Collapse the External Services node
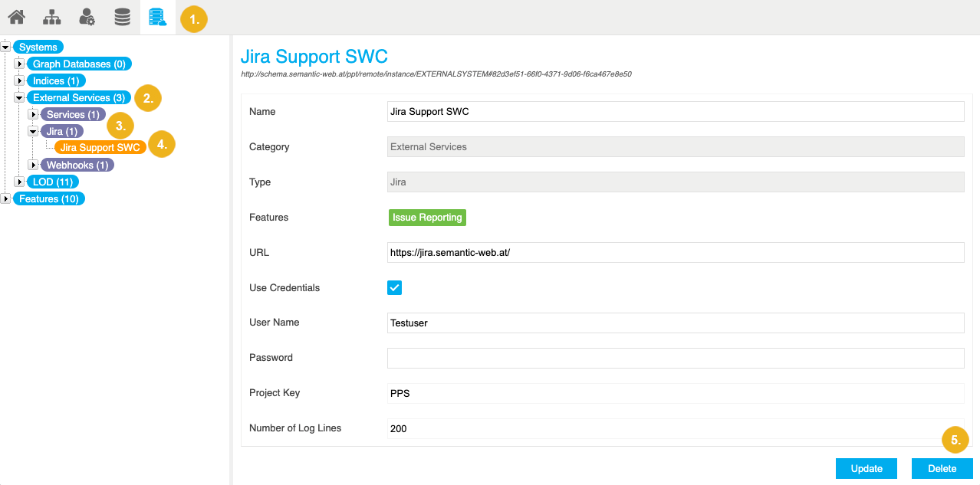 [x=19, y=97]
